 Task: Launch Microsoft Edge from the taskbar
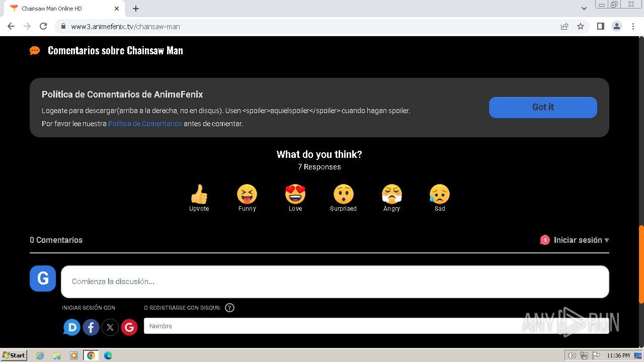[x=108, y=355]
